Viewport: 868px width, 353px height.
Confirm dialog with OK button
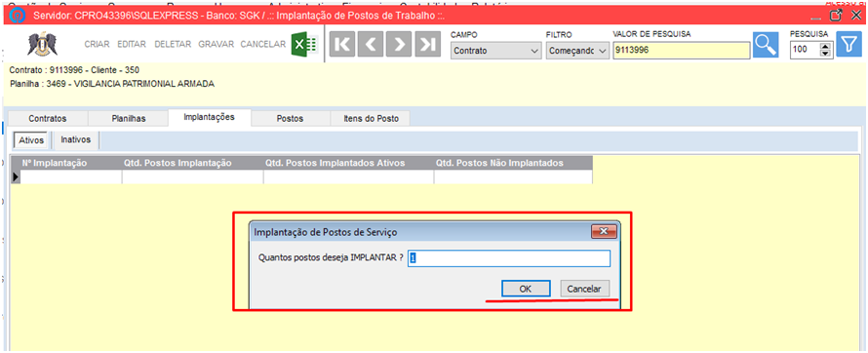pos(526,289)
